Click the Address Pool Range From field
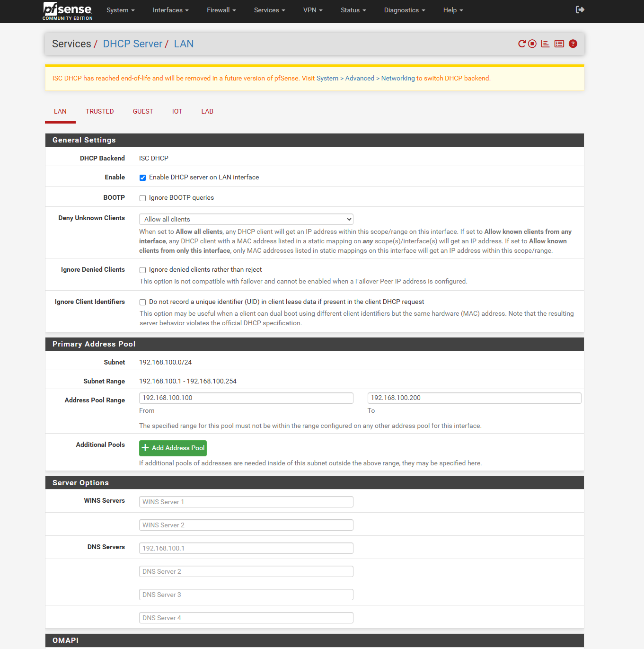This screenshot has height=649, width=644. 246,398
